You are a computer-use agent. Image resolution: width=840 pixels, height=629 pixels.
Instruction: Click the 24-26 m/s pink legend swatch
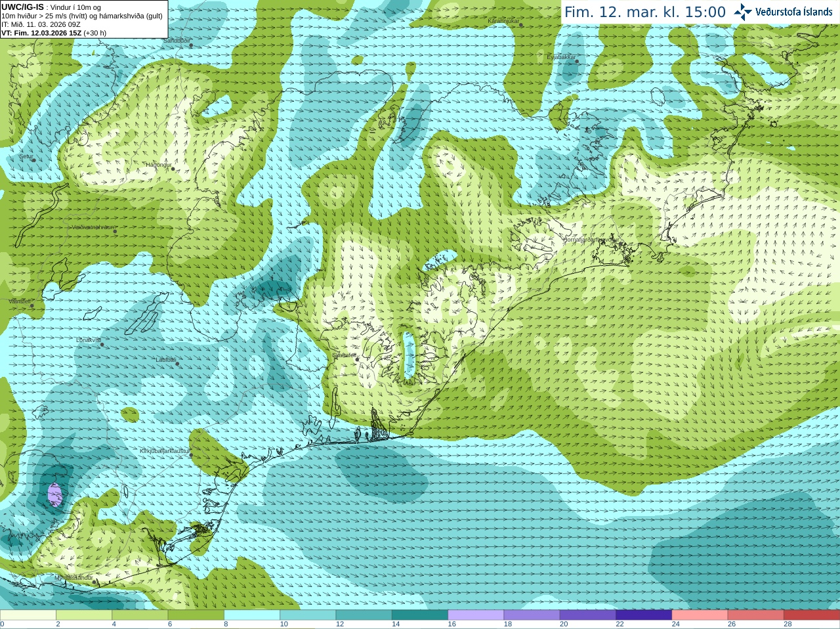(x=700, y=615)
